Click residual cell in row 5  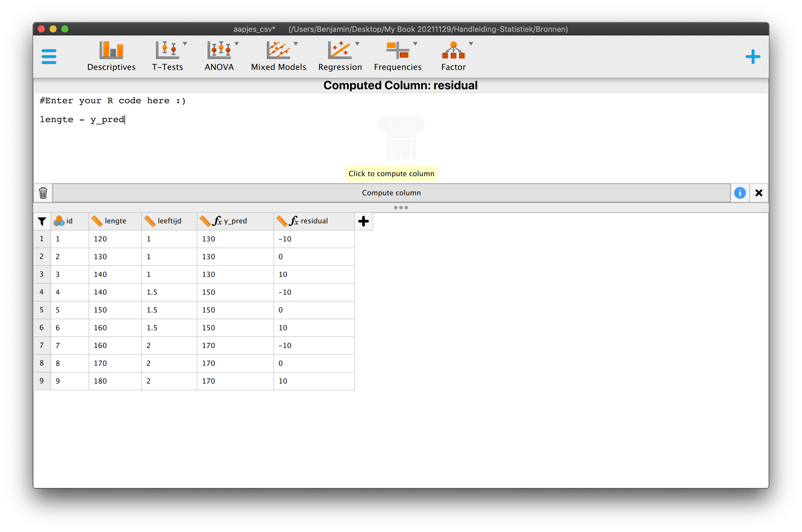314,310
